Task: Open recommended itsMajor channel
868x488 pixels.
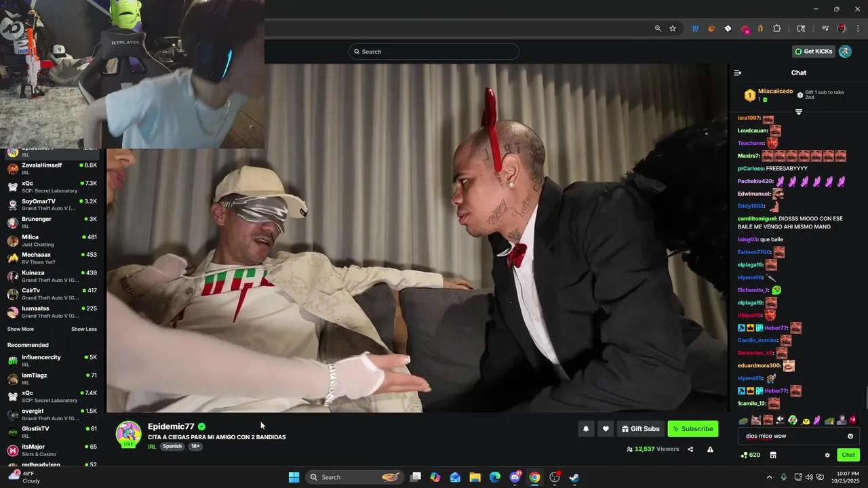Action: coord(52,450)
